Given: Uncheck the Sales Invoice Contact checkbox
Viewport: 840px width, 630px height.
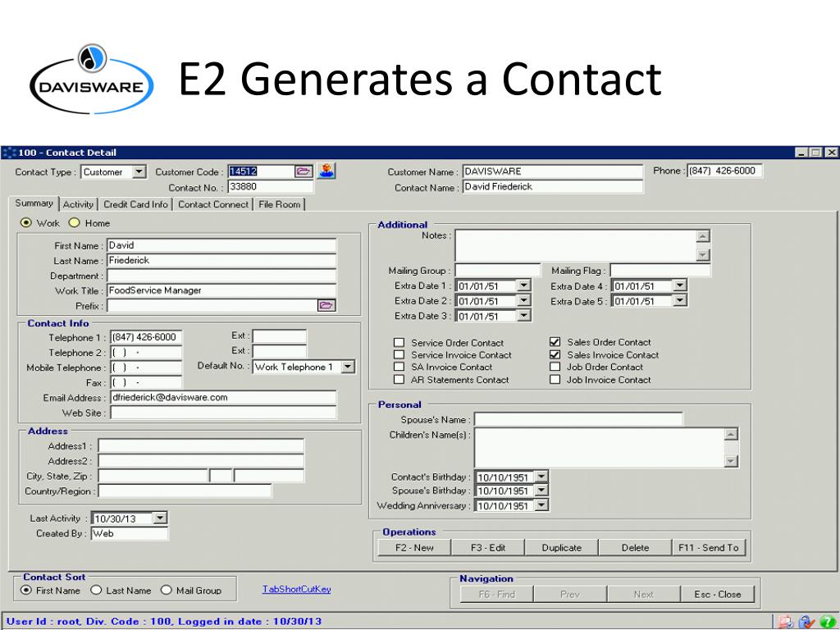Looking at the screenshot, I should point(555,354).
